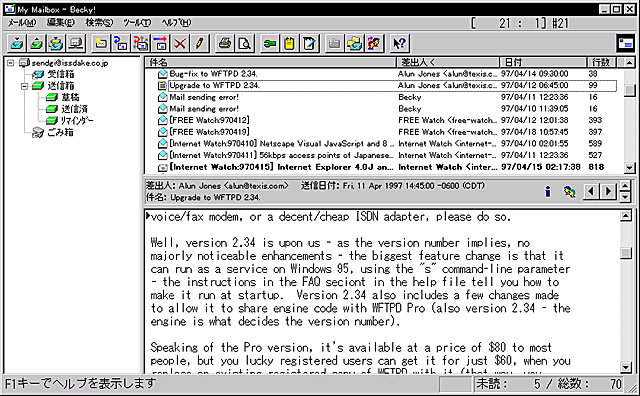Click the send mail toolbar icon
Viewport: 640px width, 396px height.
(x=36, y=43)
